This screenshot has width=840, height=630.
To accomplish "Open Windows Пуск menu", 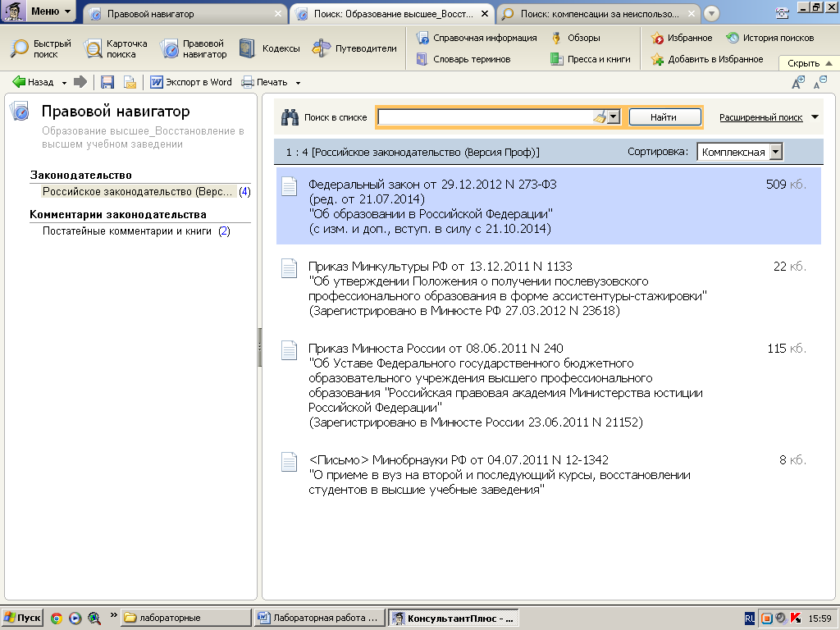I will click(22, 618).
